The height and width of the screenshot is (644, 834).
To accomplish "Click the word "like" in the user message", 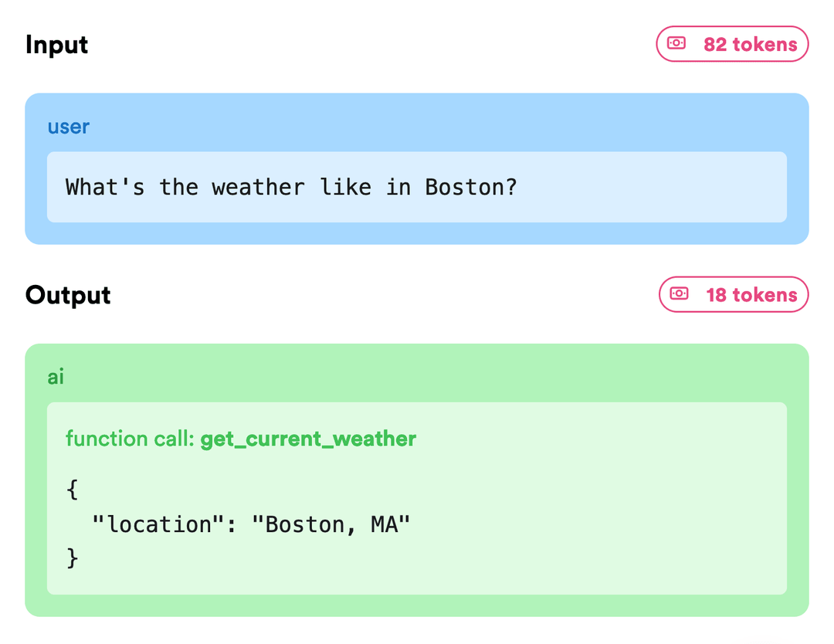I will 345,187.
